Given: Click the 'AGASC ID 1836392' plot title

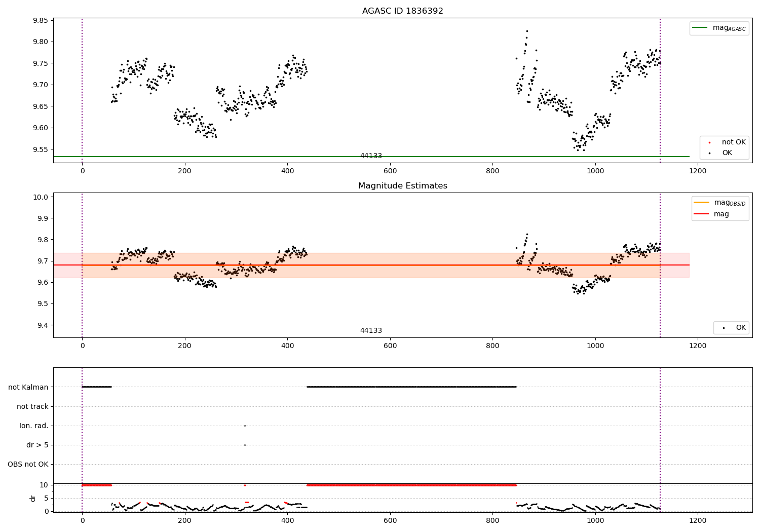Looking at the screenshot, I should [x=402, y=11].
